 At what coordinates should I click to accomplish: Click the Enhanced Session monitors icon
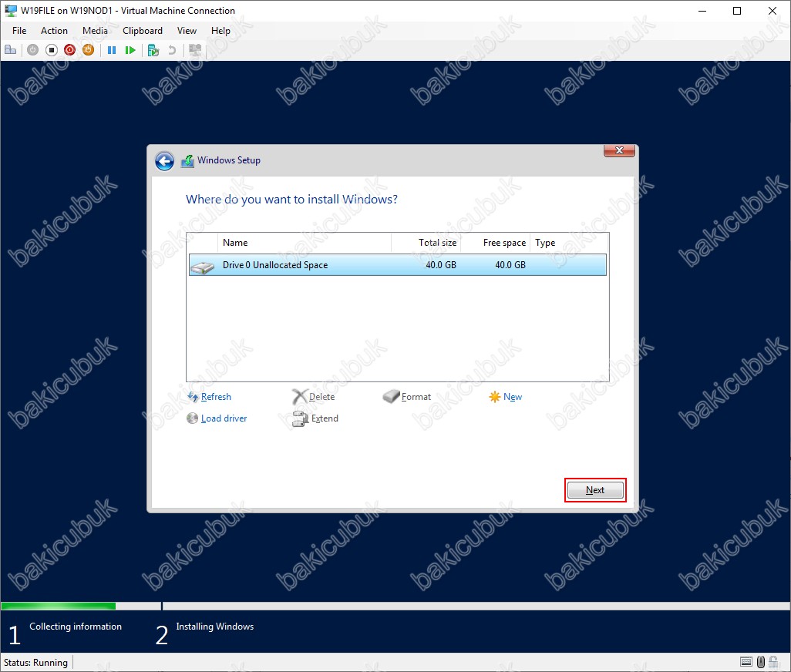coord(195,50)
